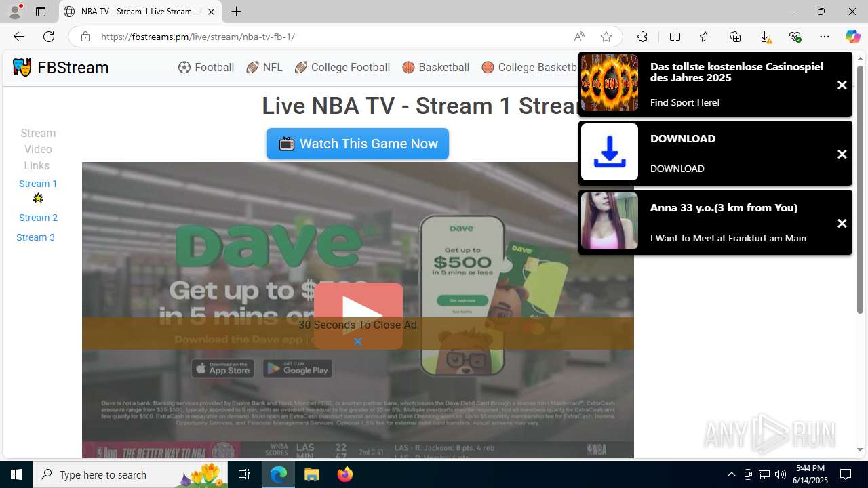
Task: Select Stream 3 link
Action: tap(35, 237)
